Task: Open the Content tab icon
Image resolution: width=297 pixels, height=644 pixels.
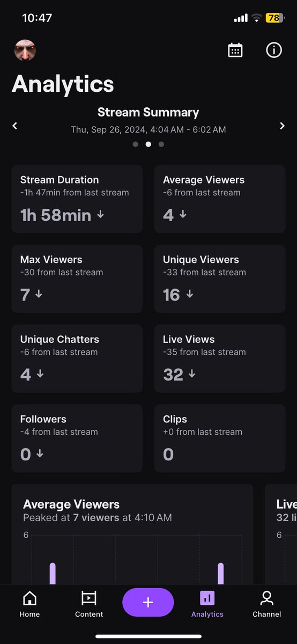Action: pos(89,598)
